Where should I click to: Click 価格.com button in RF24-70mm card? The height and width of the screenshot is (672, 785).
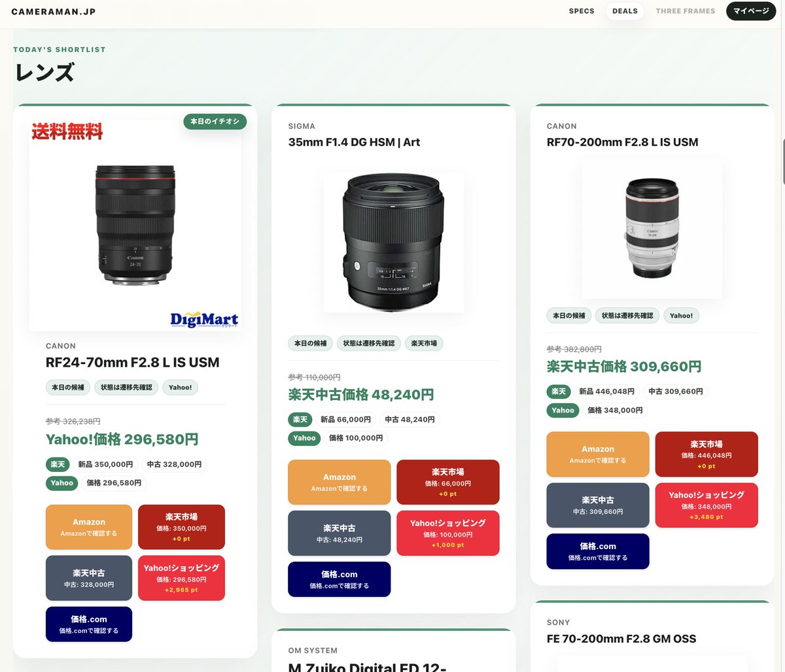(x=89, y=624)
